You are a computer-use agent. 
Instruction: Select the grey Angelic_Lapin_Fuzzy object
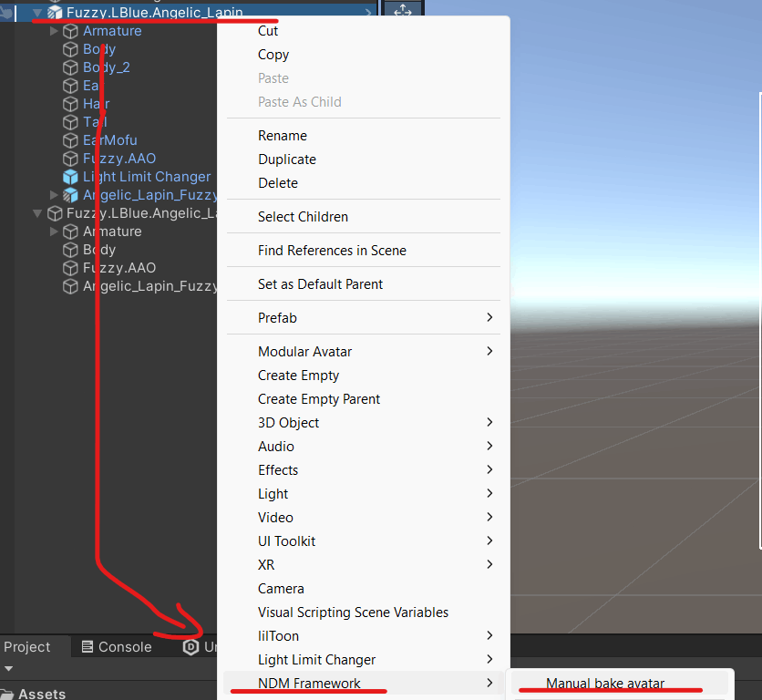[149, 286]
